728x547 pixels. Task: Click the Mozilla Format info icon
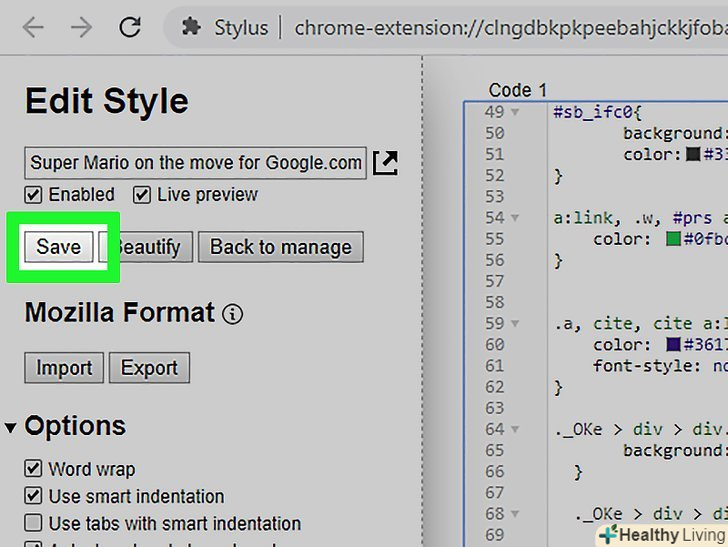(x=232, y=314)
